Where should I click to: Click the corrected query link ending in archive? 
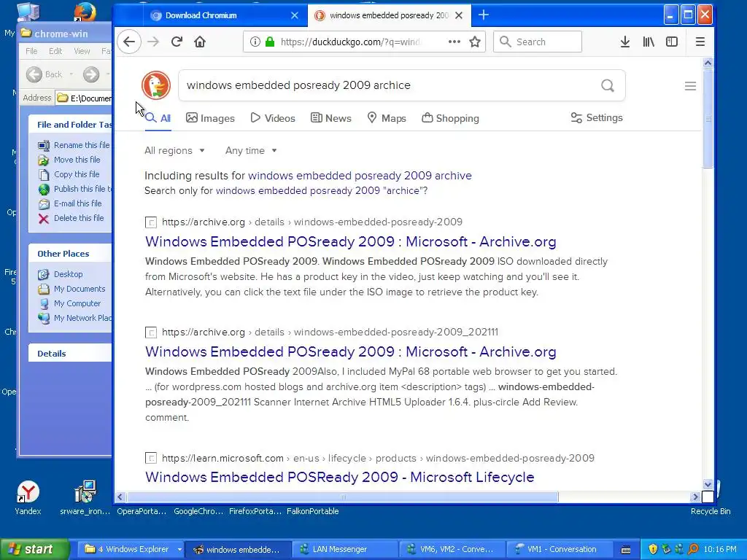coord(360,176)
